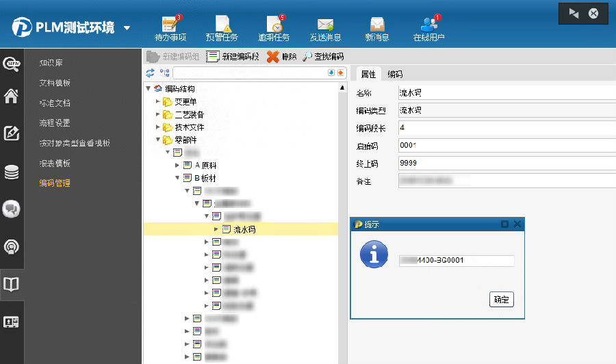Image resolution: width=616 pixels, height=364 pixels.
Task: Open the PLM测试环境 dropdown arrow
Action: (127, 29)
